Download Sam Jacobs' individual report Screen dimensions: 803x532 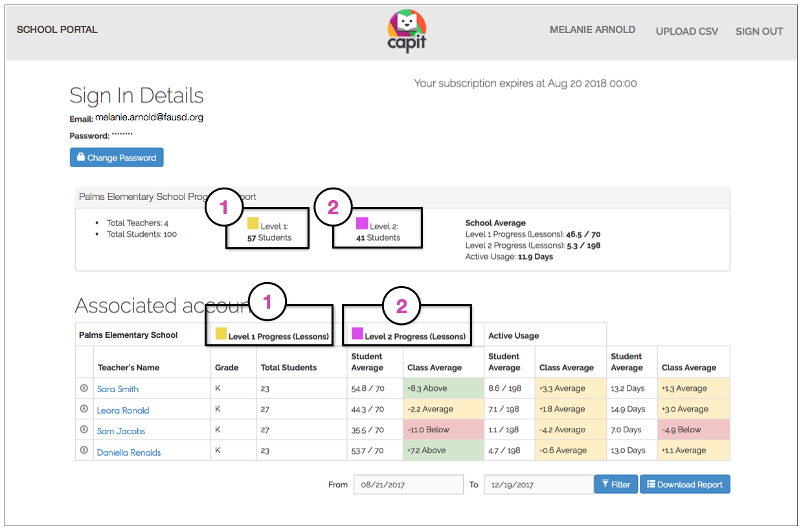[x=84, y=430]
